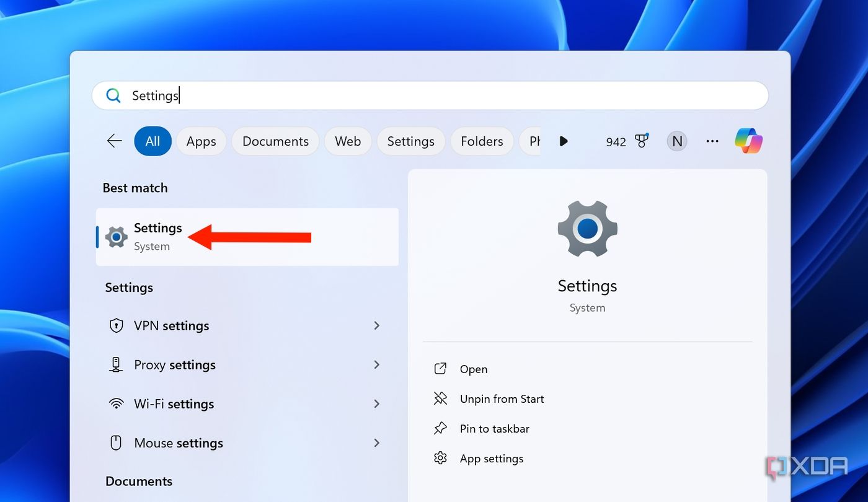Expand the VPN settings result
868x502 pixels.
point(377,325)
